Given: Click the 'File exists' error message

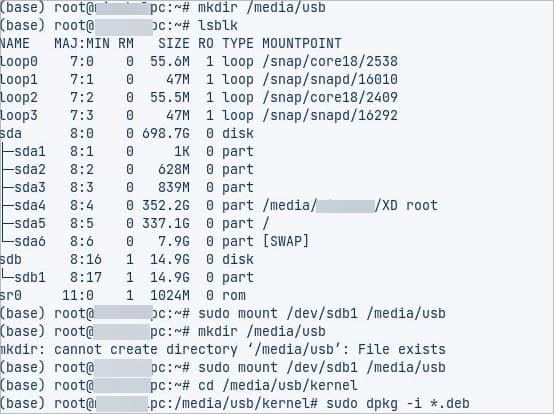Looking at the screenshot, I should (401, 350).
